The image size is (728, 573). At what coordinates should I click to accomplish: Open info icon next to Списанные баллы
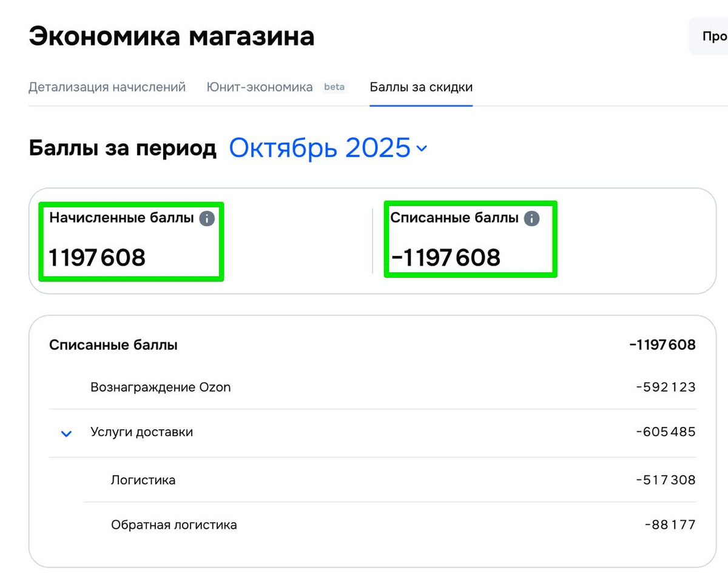pyautogui.click(x=531, y=218)
